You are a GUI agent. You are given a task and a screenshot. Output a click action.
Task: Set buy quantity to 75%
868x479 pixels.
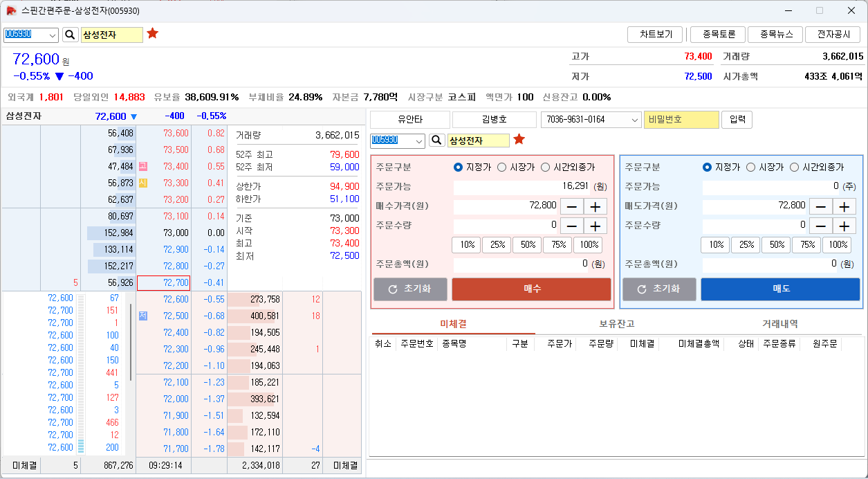(x=557, y=245)
